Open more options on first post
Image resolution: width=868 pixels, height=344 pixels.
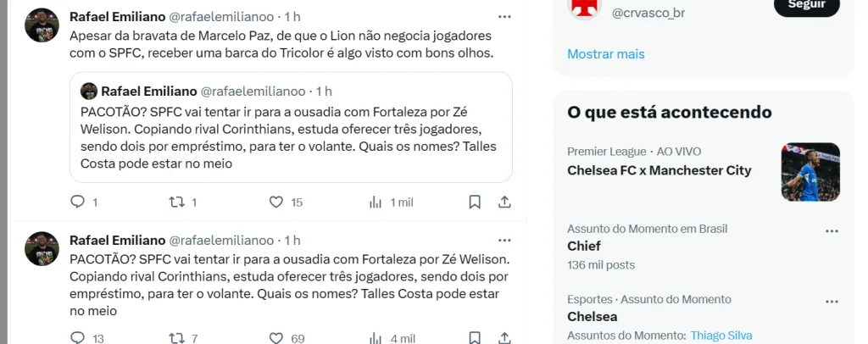pos(504,17)
